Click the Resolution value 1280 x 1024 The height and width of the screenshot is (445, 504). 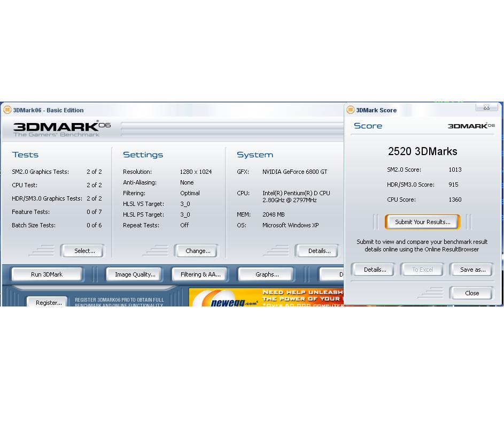tap(196, 172)
